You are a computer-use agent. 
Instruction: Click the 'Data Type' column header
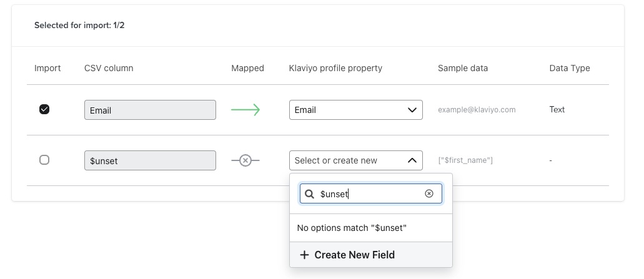(569, 68)
